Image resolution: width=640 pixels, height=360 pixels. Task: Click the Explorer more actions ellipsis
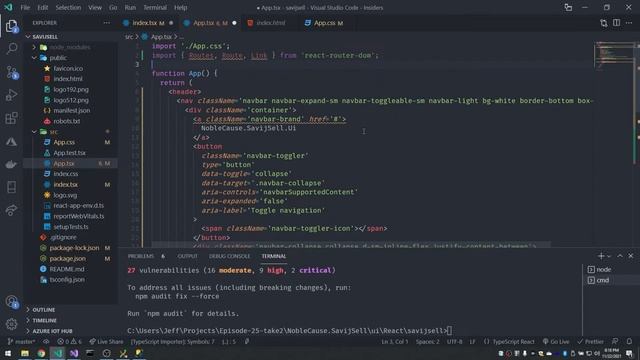pos(107,23)
